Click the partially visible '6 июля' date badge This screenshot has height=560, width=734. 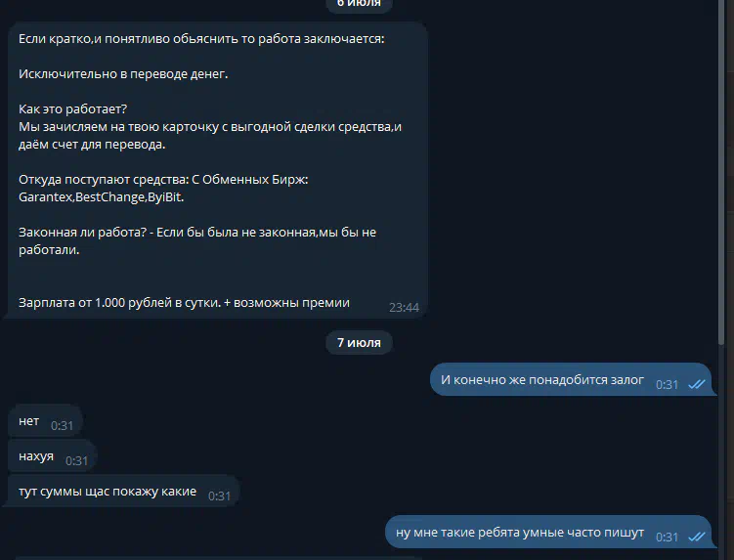coord(359,5)
